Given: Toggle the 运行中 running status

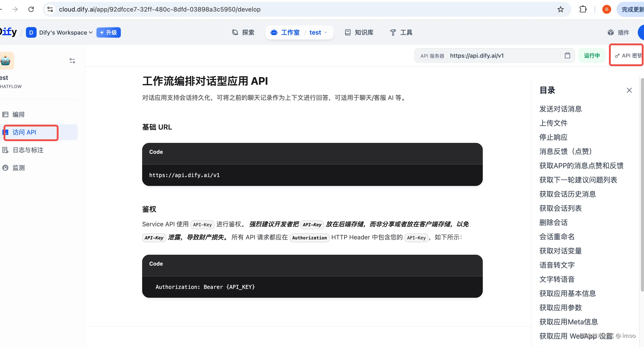Looking at the screenshot, I should 591,55.
